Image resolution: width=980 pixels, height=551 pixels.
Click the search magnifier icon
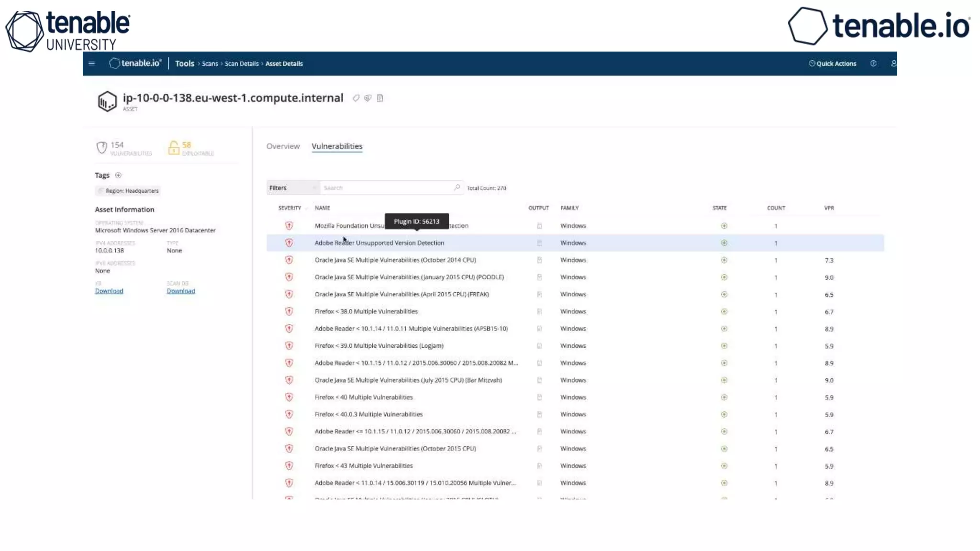point(457,187)
